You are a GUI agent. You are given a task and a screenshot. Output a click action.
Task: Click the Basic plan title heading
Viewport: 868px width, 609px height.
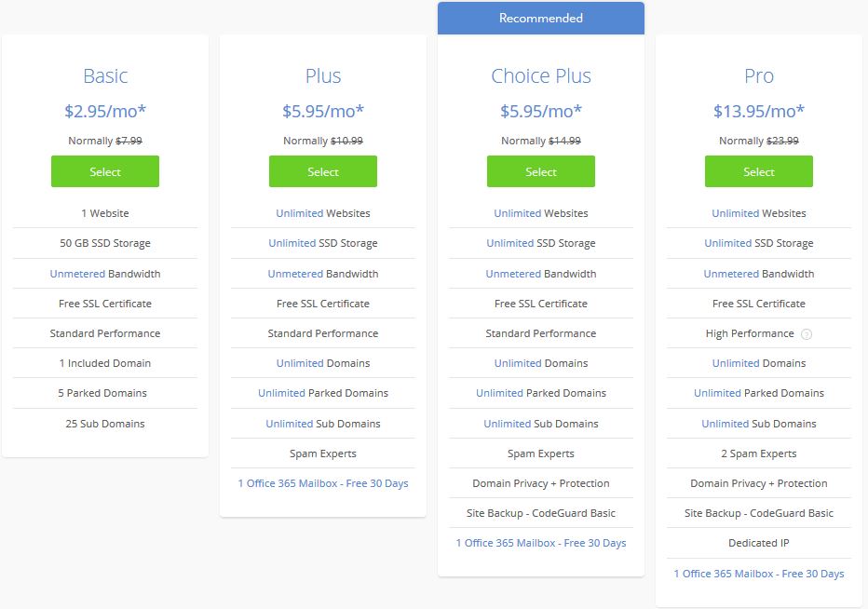[105, 76]
